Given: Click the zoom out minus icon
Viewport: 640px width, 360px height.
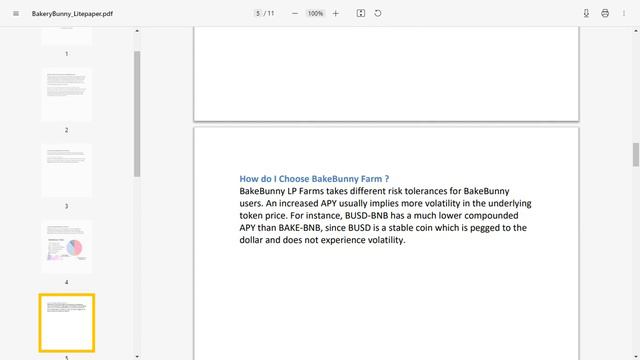Looking at the screenshot, I should click(295, 13).
